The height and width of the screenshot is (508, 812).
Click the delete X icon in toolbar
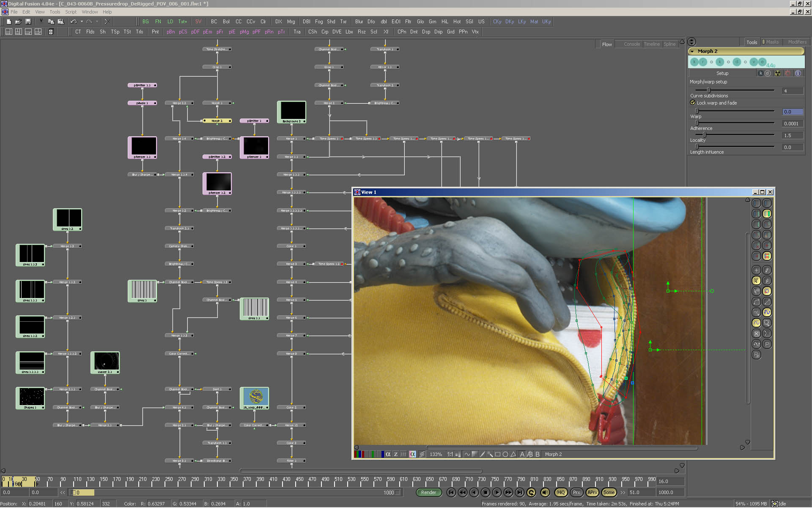[x=107, y=22]
